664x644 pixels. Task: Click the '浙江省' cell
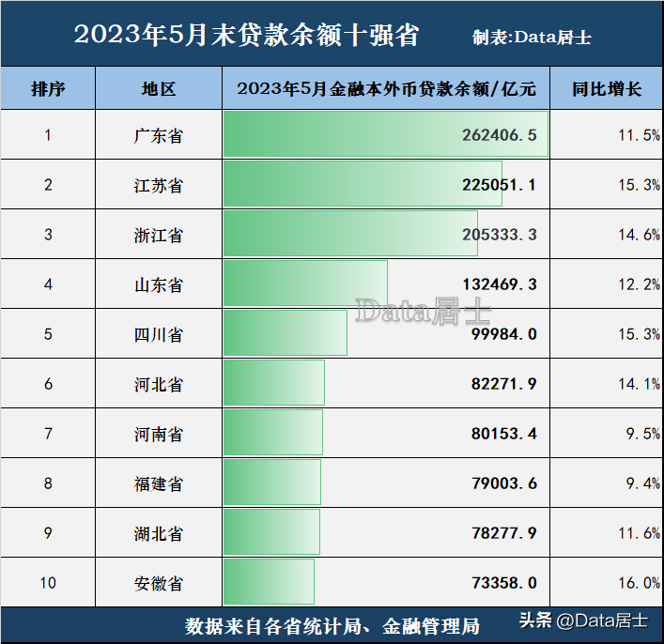click(159, 235)
